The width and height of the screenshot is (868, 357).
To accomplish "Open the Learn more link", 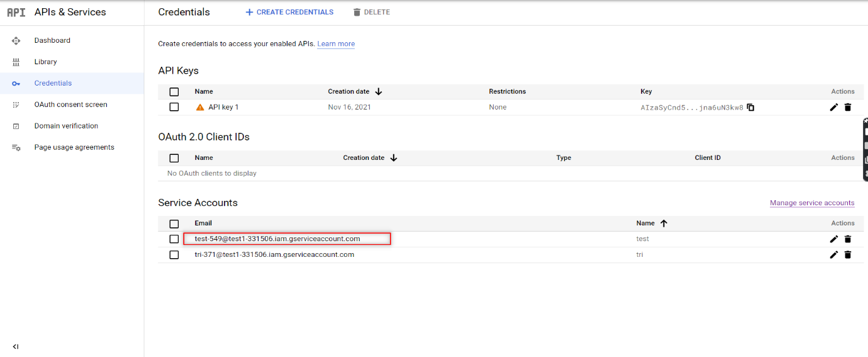I will [x=336, y=44].
